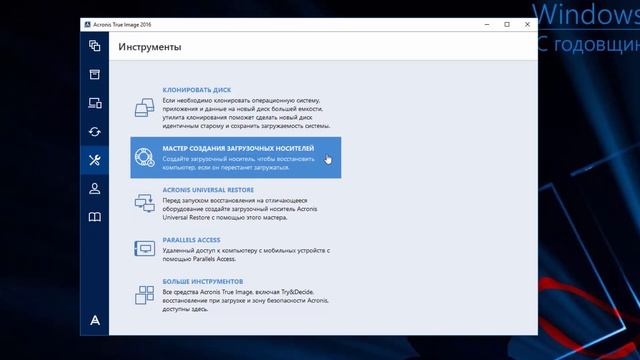This screenshot has height=360, width=640.
Task: Open PARALLELS ACCESS link
Action: pyautogui.click(x=191, y=240)
